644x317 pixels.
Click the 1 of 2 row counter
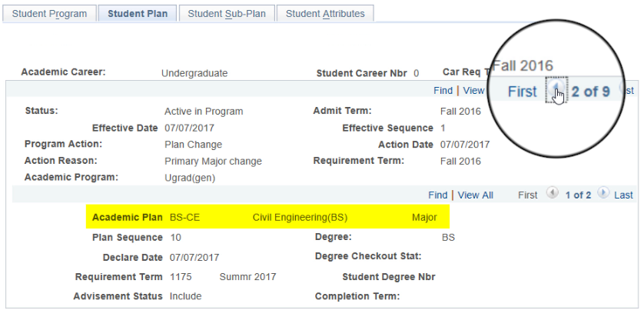click(577, 195)
